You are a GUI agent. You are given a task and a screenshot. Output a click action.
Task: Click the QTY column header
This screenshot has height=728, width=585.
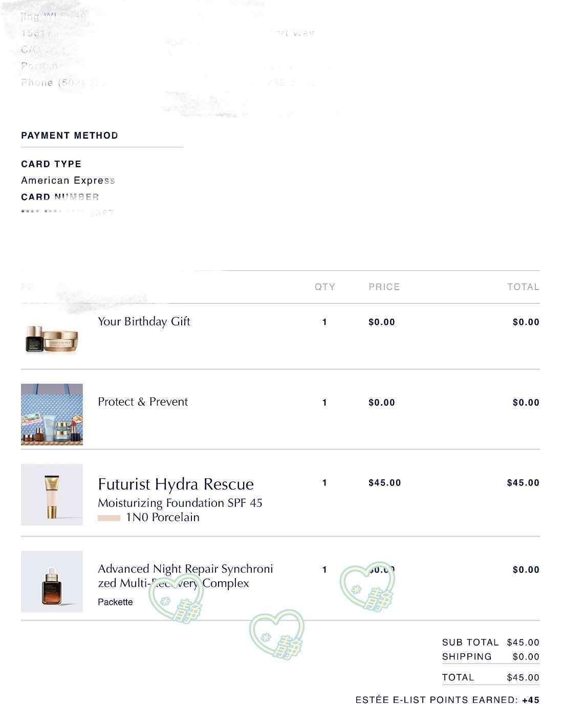(x=325, y=287)
